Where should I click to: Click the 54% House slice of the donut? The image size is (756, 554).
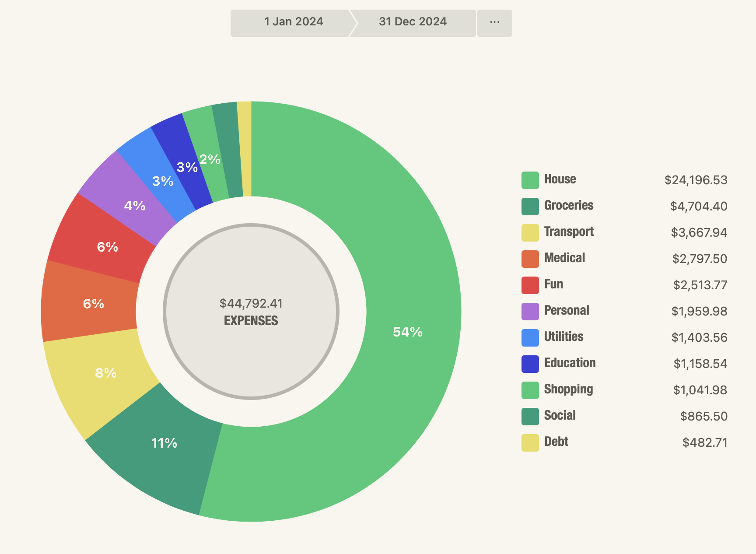[407, 333]
